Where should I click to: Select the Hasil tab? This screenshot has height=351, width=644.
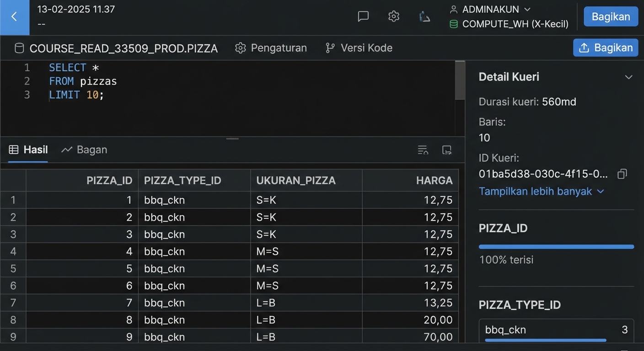[28, 150]
